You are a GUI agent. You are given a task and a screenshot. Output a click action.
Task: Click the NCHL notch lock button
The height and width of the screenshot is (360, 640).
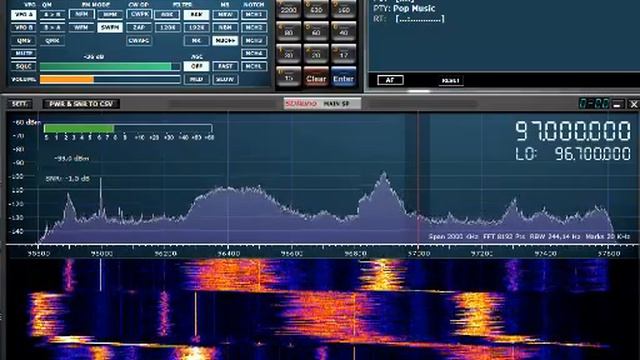point(254,67)
